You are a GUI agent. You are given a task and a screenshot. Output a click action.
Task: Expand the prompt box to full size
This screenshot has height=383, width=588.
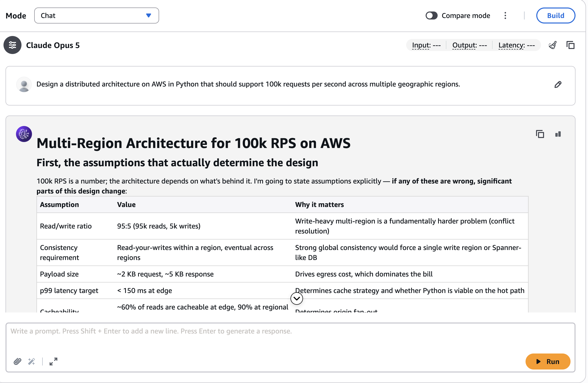(x=53, y=361)
